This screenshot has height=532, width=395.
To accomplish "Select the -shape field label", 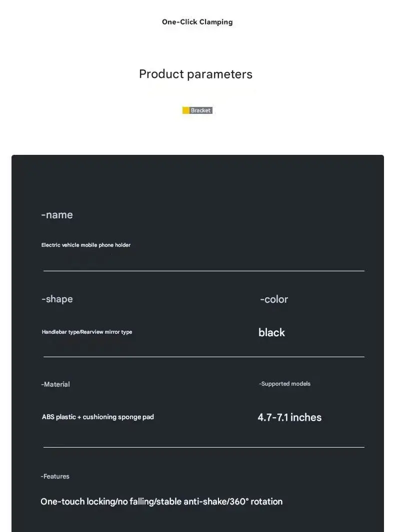I will (x=57, y=299).
